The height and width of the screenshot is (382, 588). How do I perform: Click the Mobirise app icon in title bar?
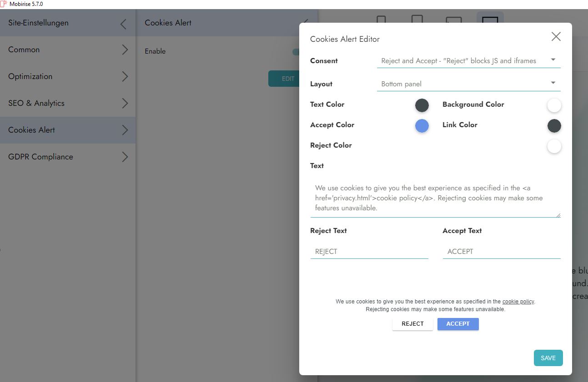point(4,4)
